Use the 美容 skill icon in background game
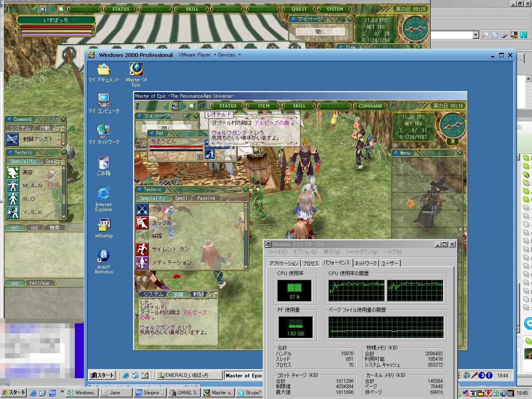532x399 pixels. click(x=13, y=172)
